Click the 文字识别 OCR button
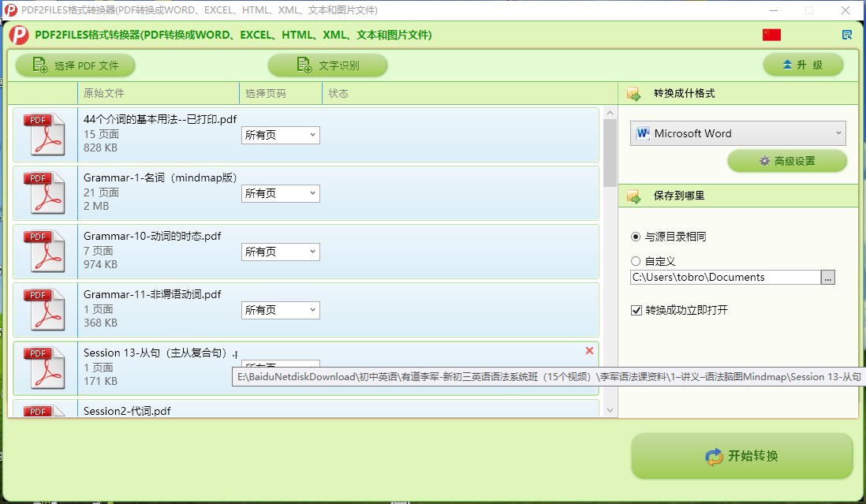This screenshot has height=504, width=866. pos(327,65)
